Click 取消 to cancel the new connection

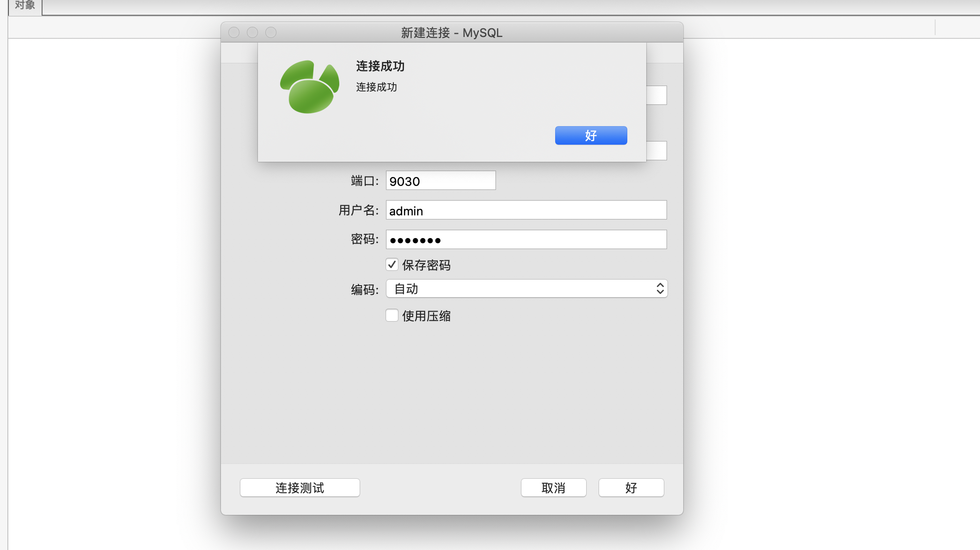[x=554, y=488]
